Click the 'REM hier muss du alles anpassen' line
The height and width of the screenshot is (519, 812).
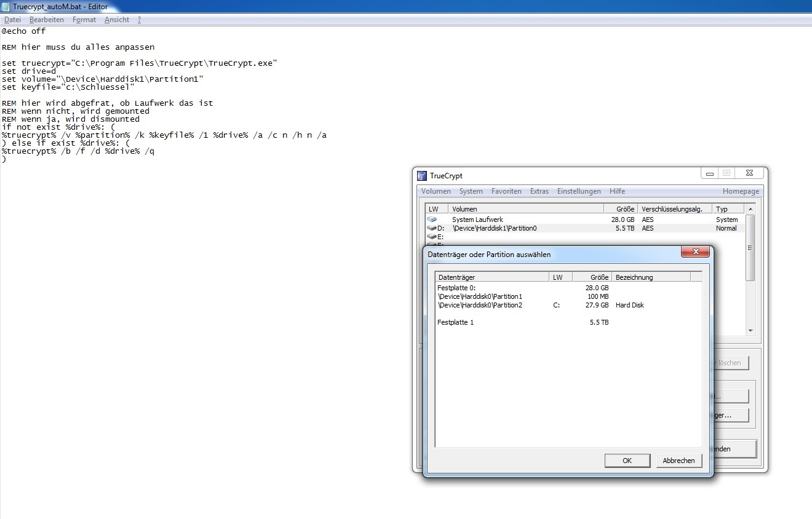click(78, 47)
